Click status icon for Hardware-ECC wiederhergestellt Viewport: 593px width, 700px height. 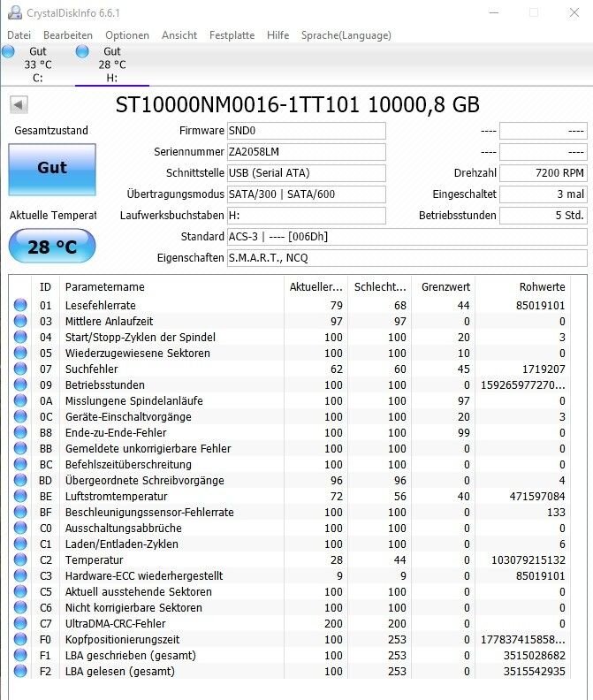pyautogui.click(x=20, y=576)
